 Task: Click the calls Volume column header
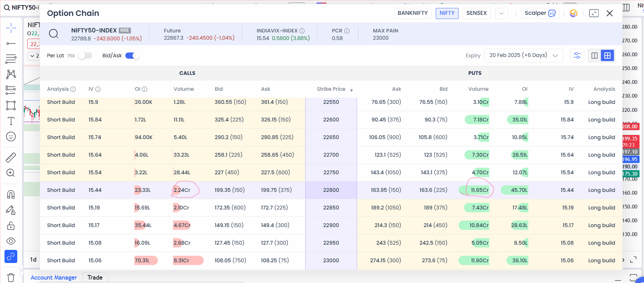(x=184, y=89)
